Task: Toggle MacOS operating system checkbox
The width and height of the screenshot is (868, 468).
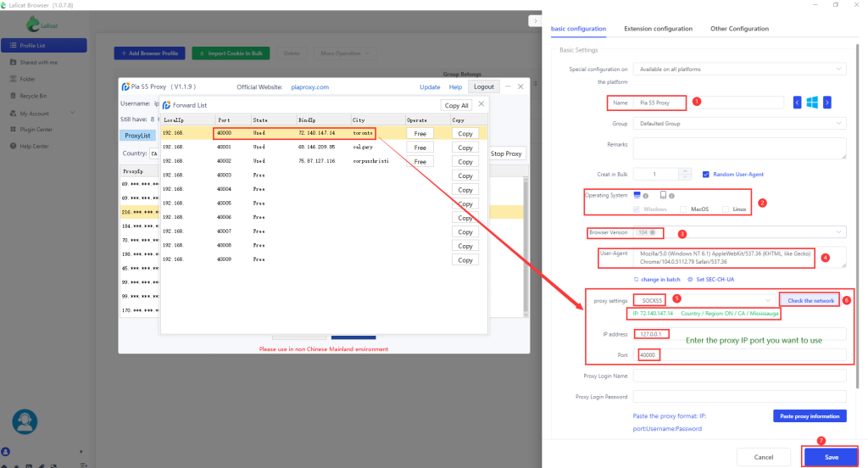Action: [683, 209]
